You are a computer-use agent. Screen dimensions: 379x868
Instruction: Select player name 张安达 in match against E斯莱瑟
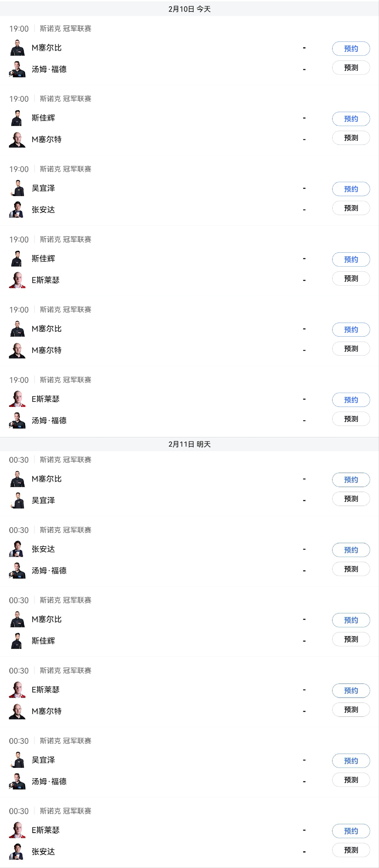43,851
